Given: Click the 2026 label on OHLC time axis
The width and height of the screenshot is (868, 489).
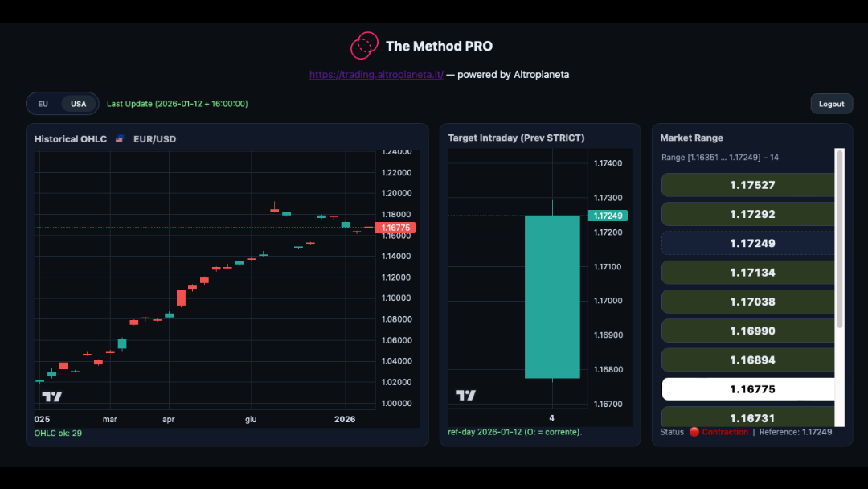Looking at the screenshot, I should pos(345,419).
